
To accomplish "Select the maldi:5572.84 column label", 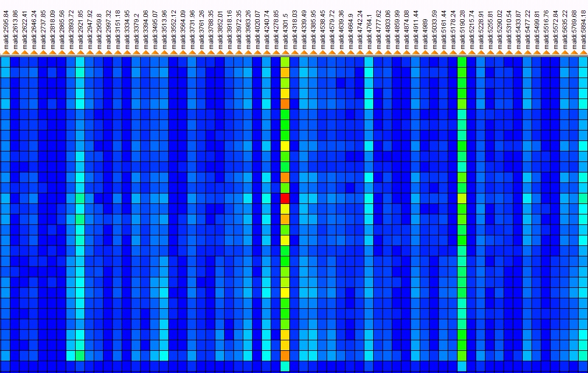I will point(556,30).
